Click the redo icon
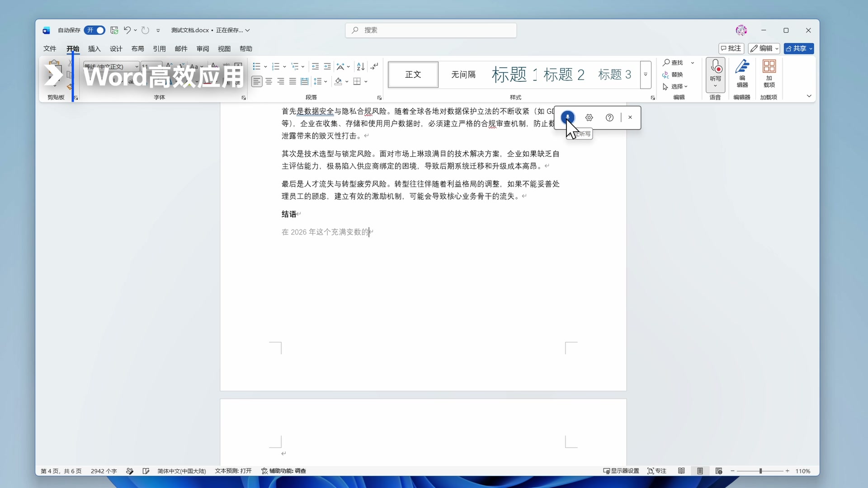The width and height of the screenshot is (868, 488). click(145, 30)
